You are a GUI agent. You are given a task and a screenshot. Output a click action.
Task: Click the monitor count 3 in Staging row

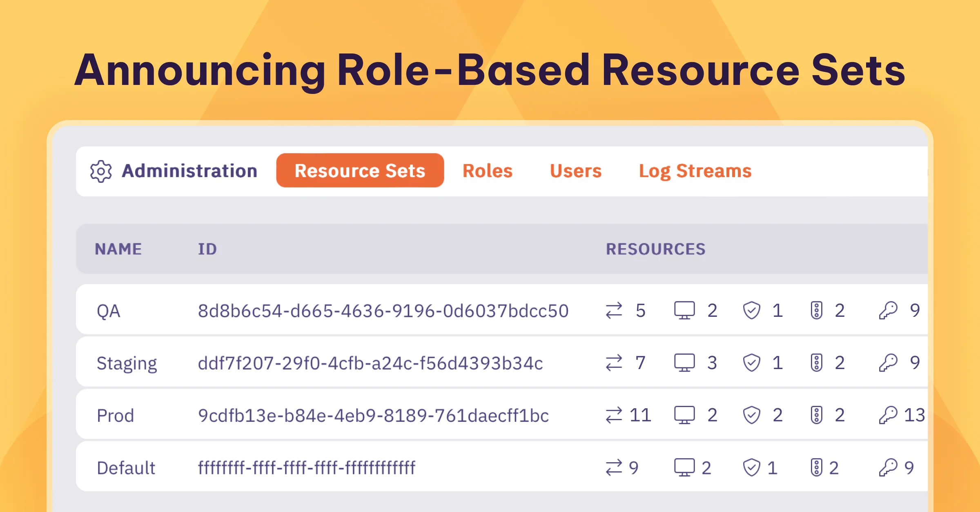[712, 363]
